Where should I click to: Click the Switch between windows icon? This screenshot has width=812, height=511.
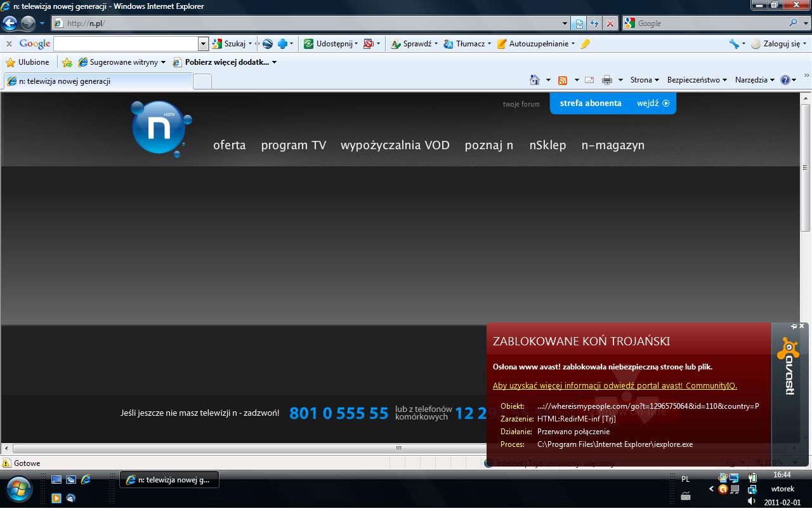(x=71, y=480)
